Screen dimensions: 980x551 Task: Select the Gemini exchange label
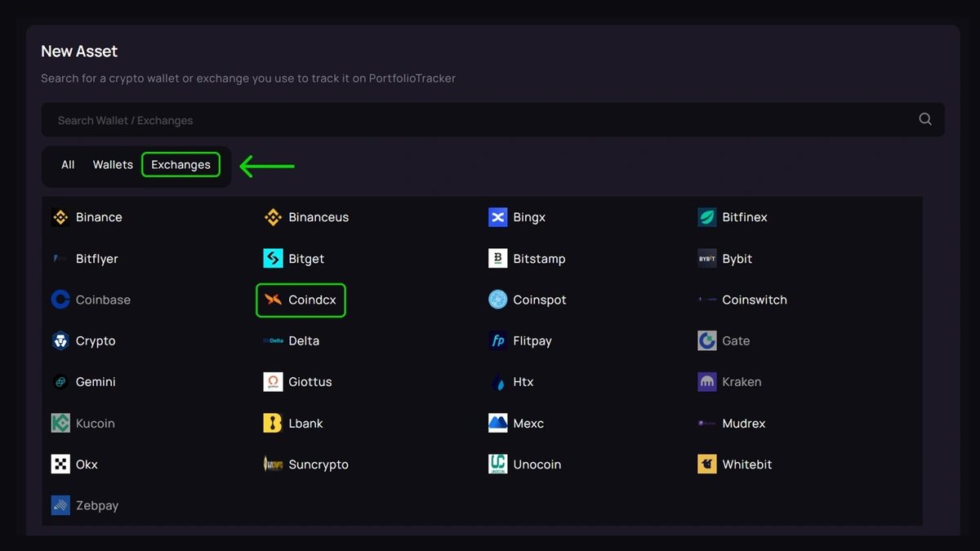click(96, 382)
